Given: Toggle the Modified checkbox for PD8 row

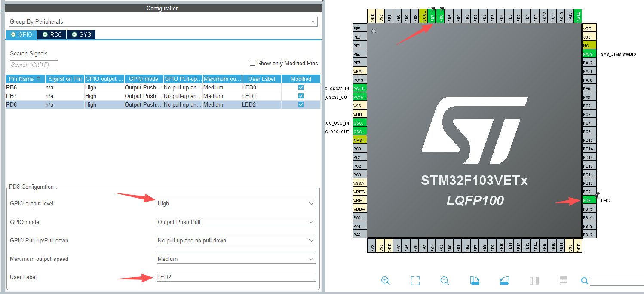Looking at the screenshot, I should (x=301, y=104).
